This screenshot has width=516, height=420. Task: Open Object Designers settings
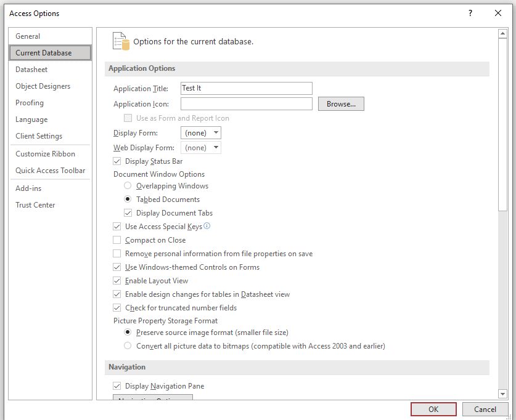[x=50, y=86]
